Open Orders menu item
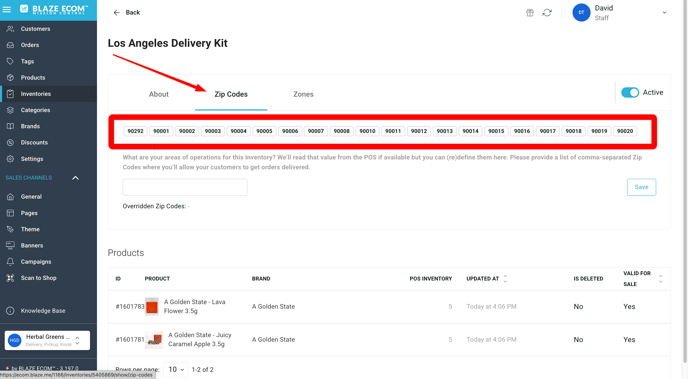The height and width of the screenshot is (379, 688). pyautogui.click(x=30, y=45)
